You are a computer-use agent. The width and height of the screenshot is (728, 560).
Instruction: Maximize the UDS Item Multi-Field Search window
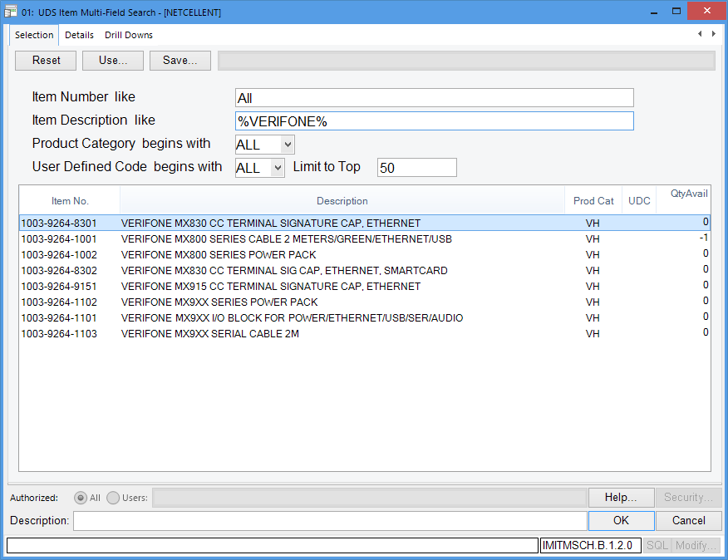click(x=676, y=11)
